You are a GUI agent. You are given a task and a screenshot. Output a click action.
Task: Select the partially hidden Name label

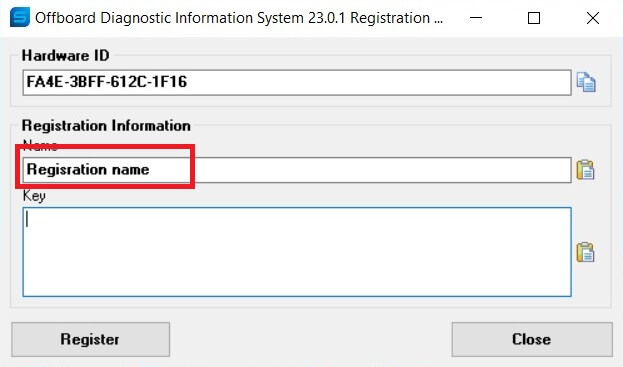pos(40,145)
